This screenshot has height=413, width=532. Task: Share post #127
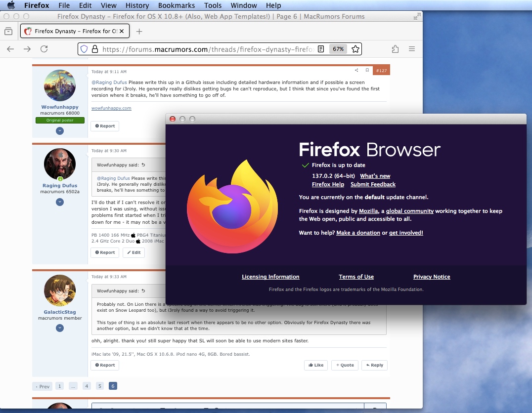[356, 70]
